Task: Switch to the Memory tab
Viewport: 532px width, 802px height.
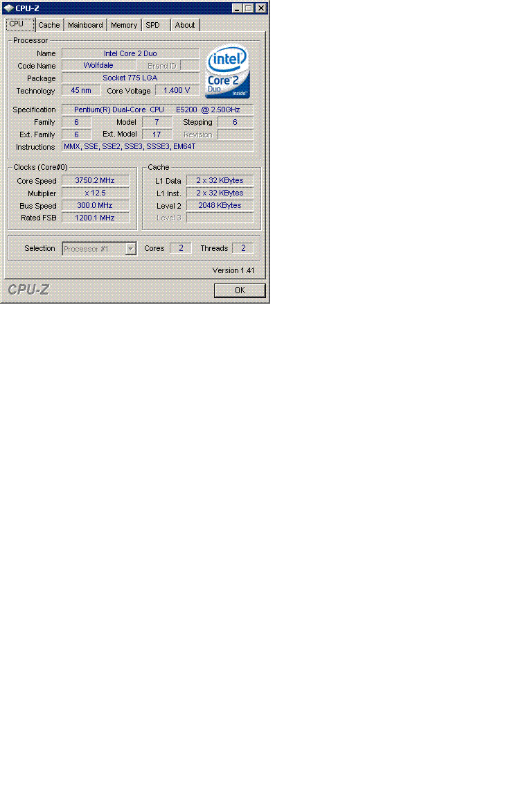Action: (124, 25)
